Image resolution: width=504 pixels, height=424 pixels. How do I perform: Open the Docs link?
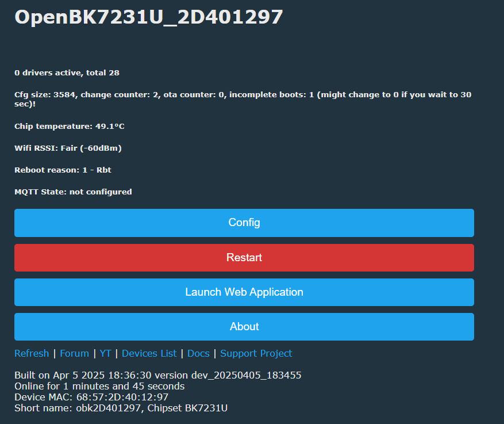198,353
